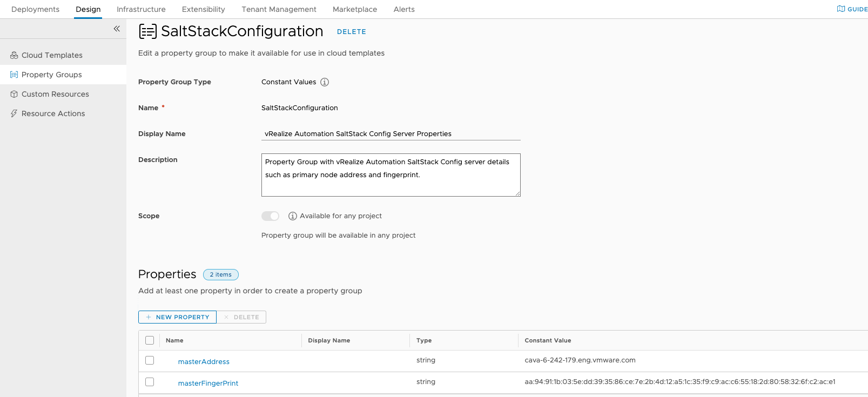868x397 pixels.
Task: Open Resource Actions in the sidebar
Action: point(53,113)
